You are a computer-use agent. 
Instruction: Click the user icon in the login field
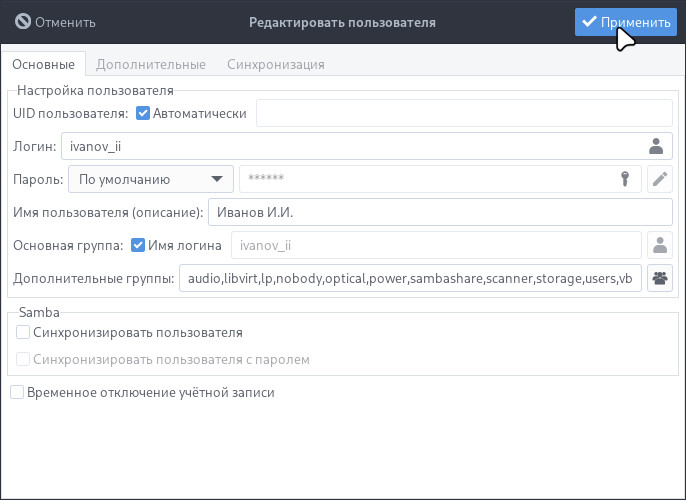pos(655,146)
